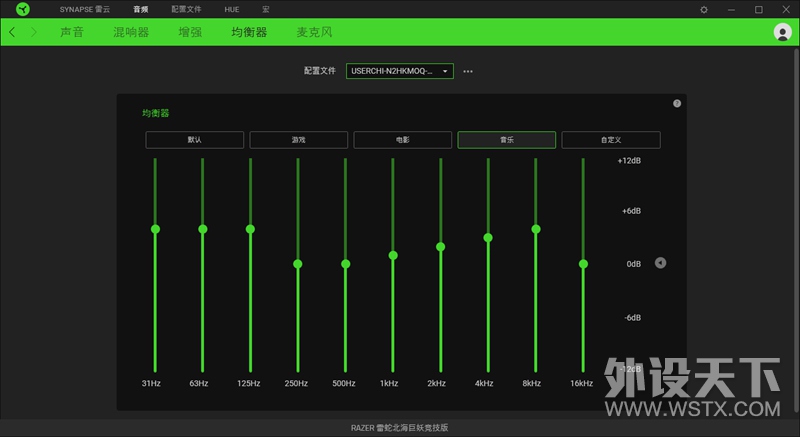This screenshot has height=437, width=800.
Task: Go forward with the right arrow
Action: 34,32
